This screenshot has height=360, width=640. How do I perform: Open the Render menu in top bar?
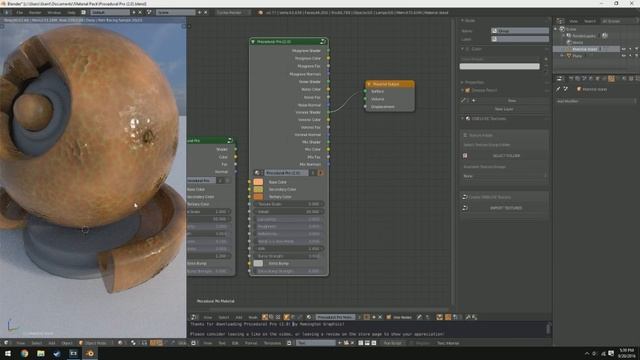point(35,12)
